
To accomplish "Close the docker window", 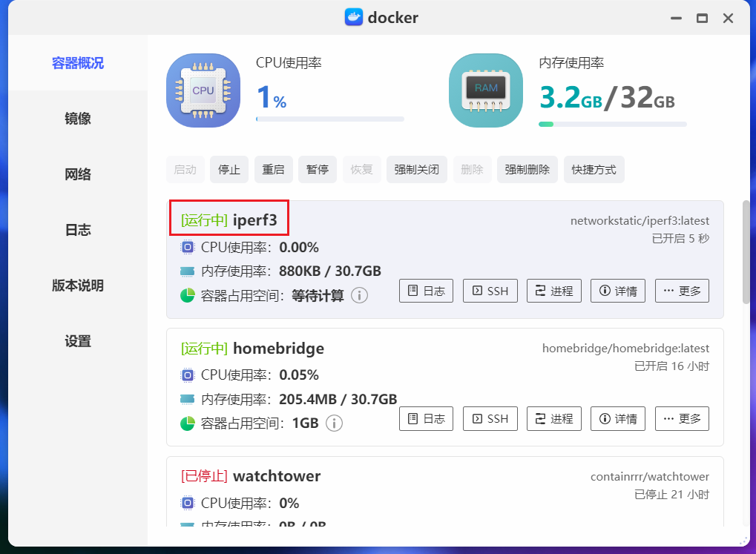I will [x=728, y=19].
